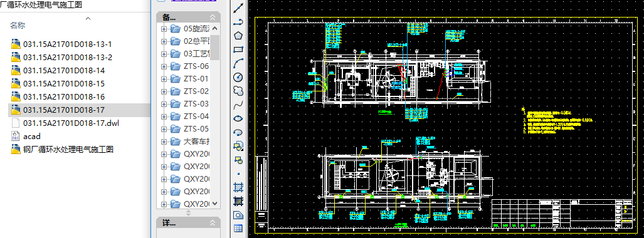This screenshot has width=644, height=238.
Task: Click the folder icon beside 大客车
Action: coord(176,142)
